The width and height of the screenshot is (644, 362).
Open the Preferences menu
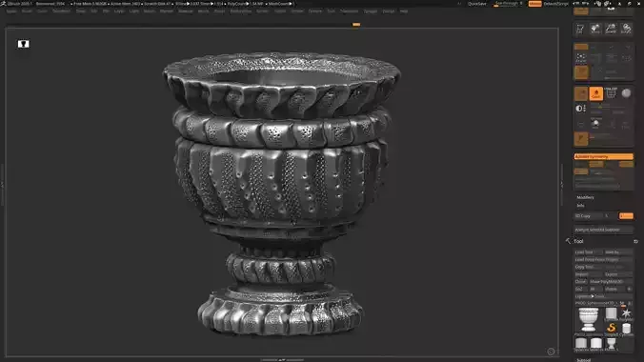coord(241,11)
